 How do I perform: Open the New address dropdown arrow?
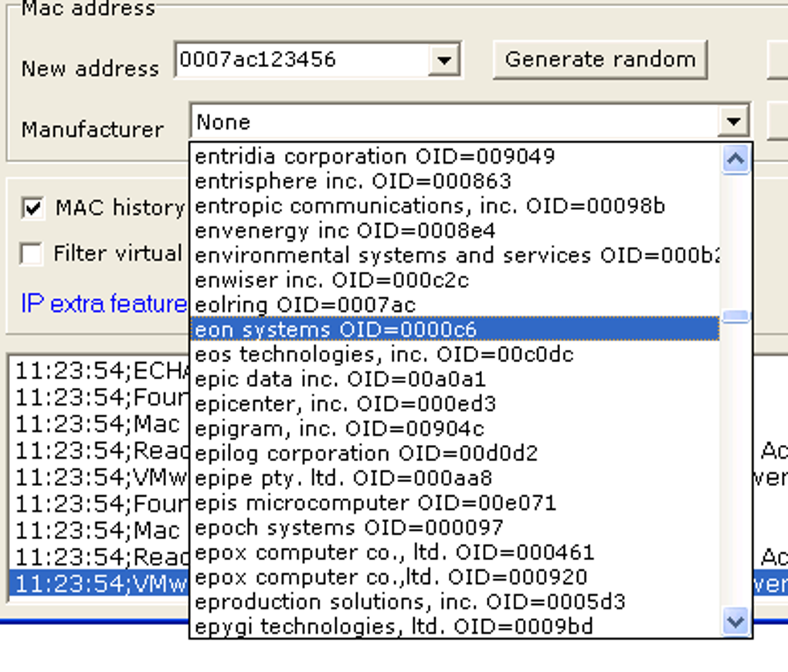tap(443, 61)
